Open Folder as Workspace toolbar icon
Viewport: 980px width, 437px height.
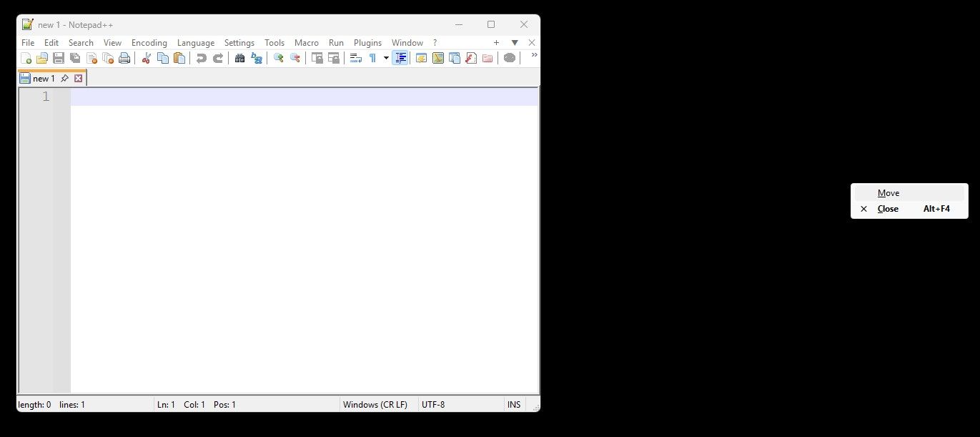pyautogui.click(x=487, y=58)
